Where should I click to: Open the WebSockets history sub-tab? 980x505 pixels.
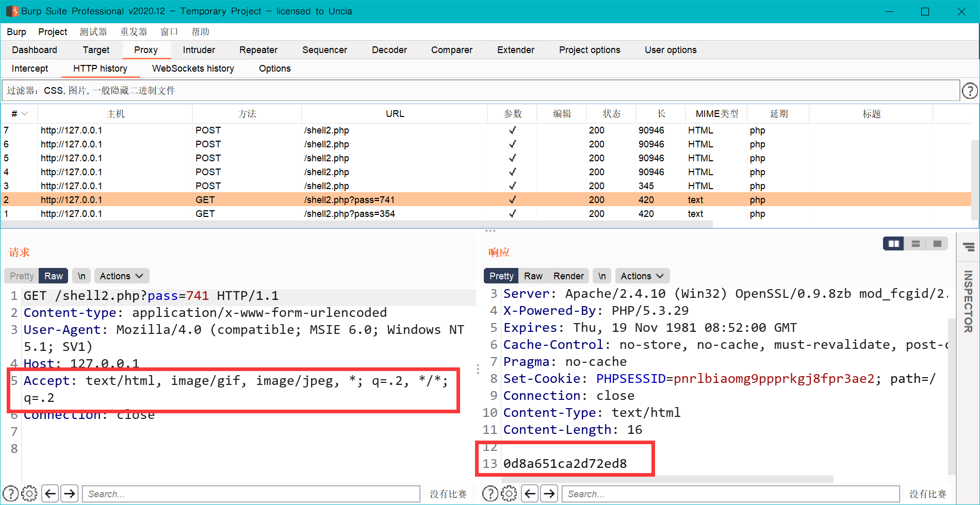click(x=193, y=69)
